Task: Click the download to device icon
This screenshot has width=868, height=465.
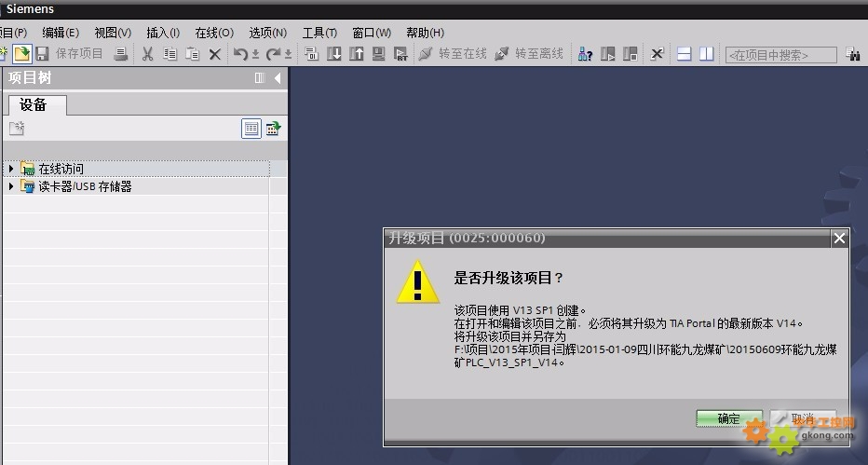Action: tap(333, 54)
